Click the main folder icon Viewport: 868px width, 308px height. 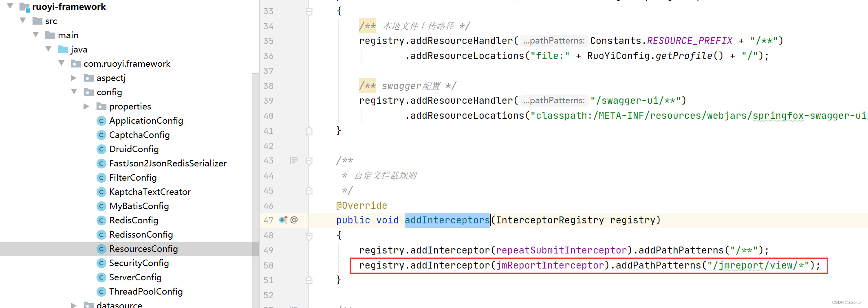click(50, 35)
